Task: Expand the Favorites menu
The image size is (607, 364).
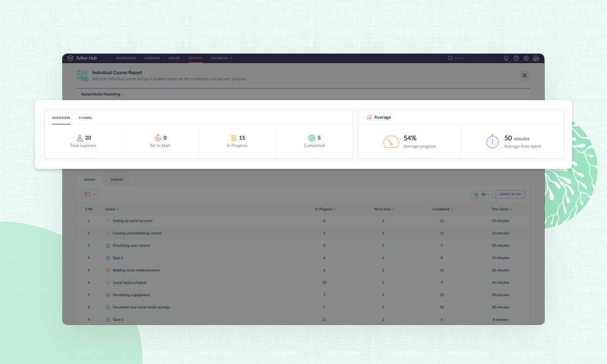Action: 221,58
